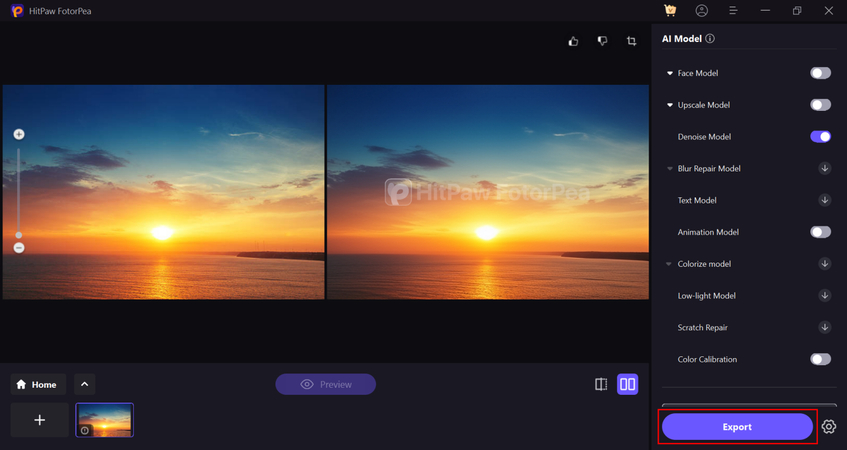Download the Scratch Repair model
Image resolution: width=847 pixels, height=450 pixels.
click(824, 327)
